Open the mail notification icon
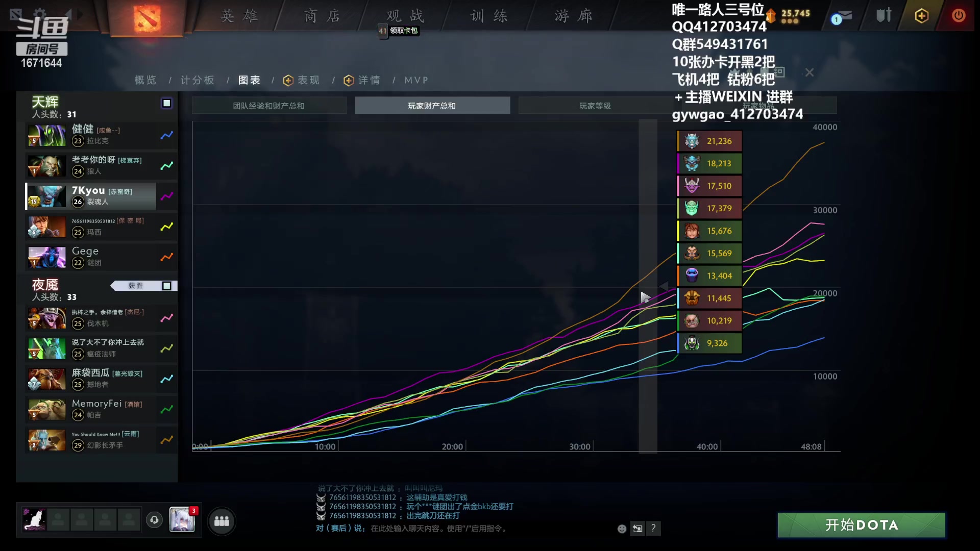 tap(842, 17)
